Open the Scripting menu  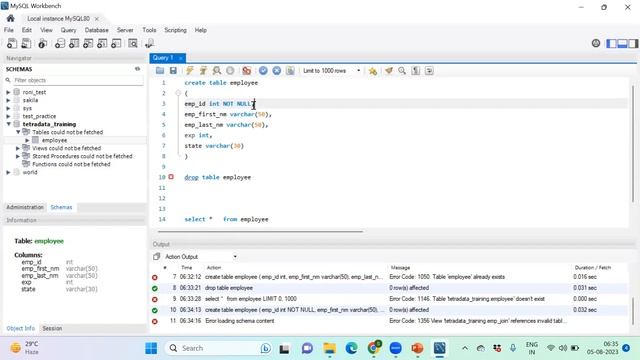175,30
